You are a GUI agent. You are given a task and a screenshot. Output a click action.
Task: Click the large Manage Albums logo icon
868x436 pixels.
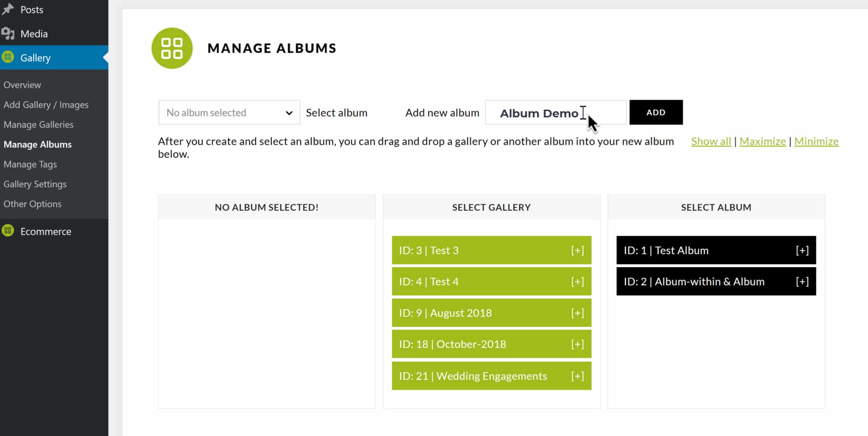point(172,48)
